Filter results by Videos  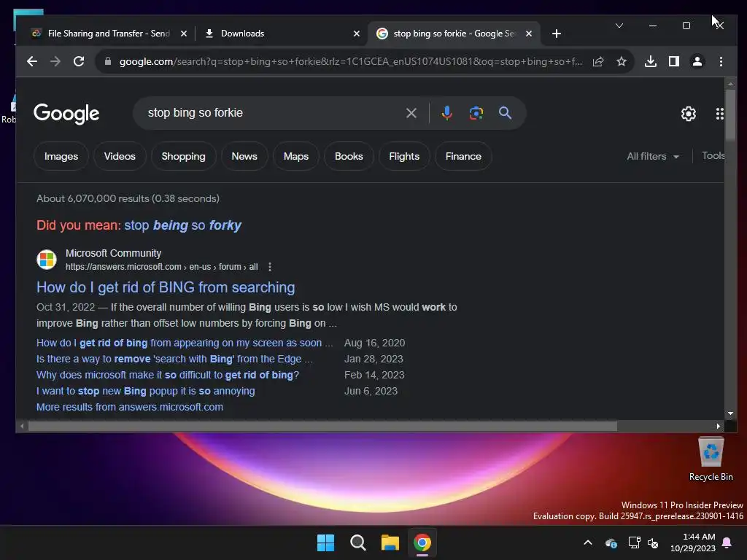click(x=120, y=156)
